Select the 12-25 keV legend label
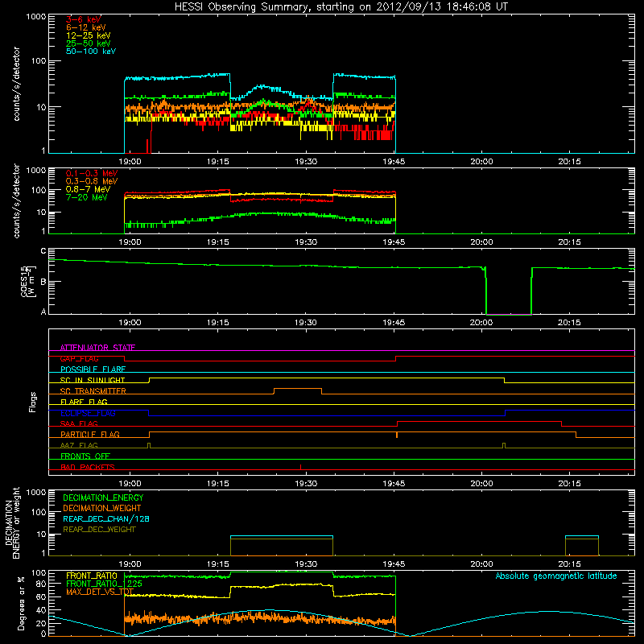Image resolution: width=644 pixels, height=644 pixels. (89, 35)
